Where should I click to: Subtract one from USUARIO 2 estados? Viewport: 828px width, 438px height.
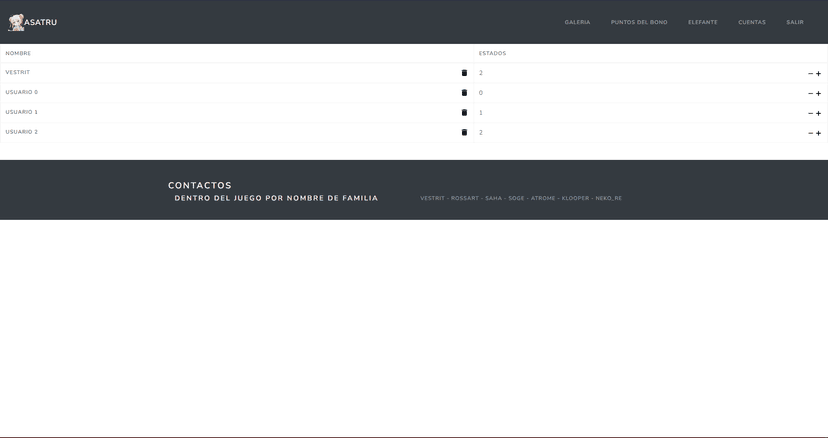[x=810, y=133]
